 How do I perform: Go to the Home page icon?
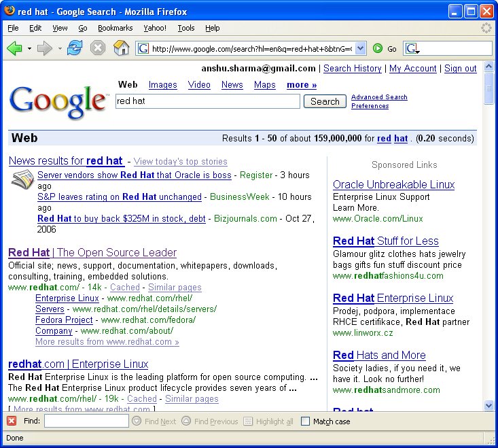pos(121,48)
